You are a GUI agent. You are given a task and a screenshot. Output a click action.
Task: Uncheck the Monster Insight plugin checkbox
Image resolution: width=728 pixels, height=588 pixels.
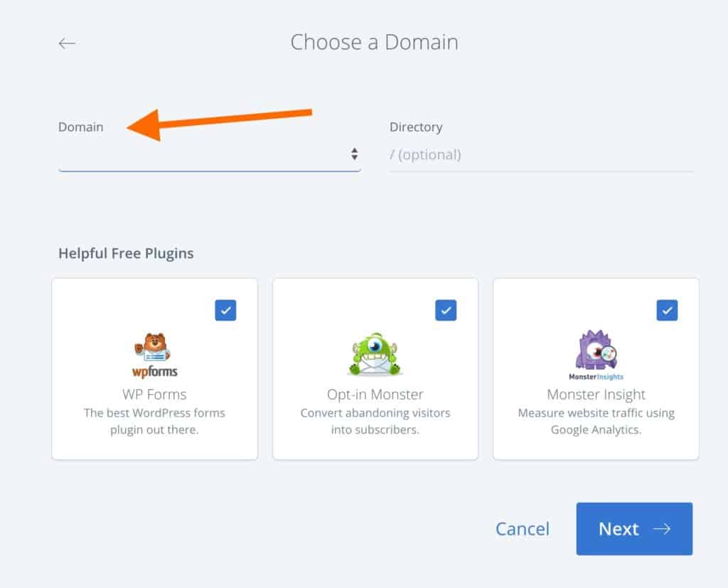coord(667,310)
